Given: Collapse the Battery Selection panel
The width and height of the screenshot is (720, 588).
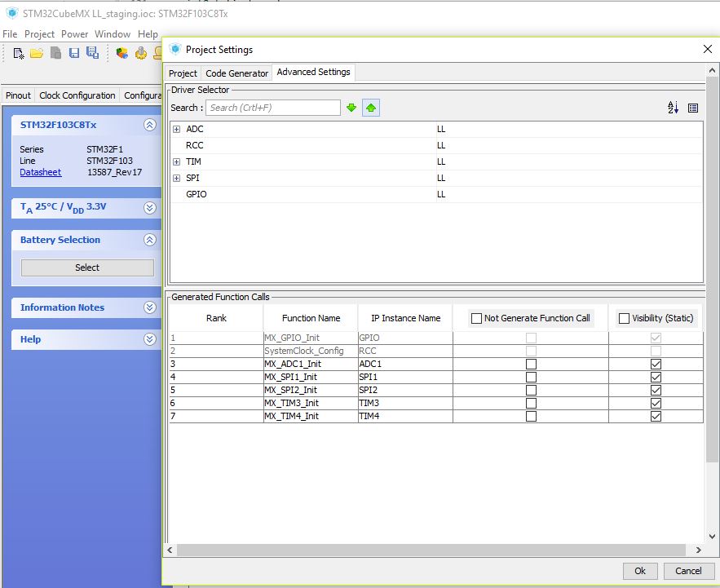Looking at the screenshot, I should pos(150,240).
